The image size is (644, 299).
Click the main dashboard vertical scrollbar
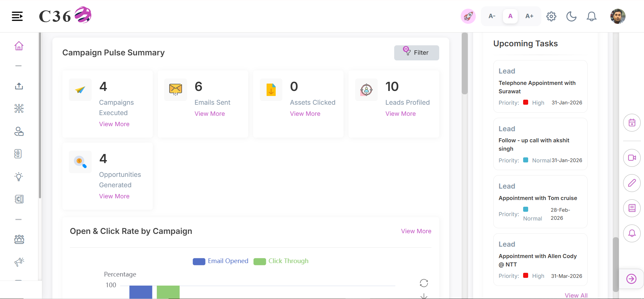click(465, 63)
